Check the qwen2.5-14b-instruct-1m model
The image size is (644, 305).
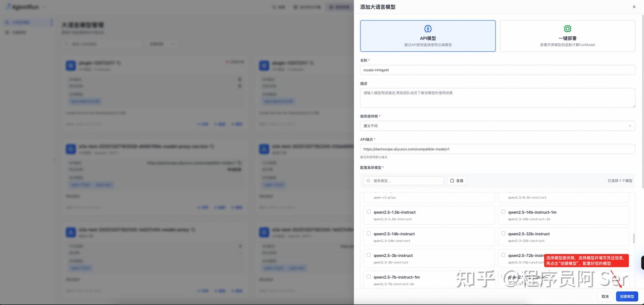pyautogui.click(x=503, y=212)
